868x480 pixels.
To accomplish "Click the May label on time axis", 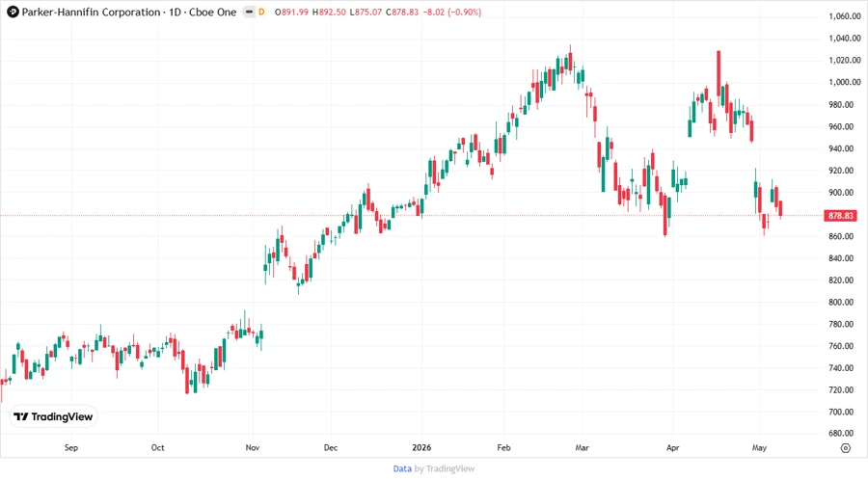I will click(759, 447).
